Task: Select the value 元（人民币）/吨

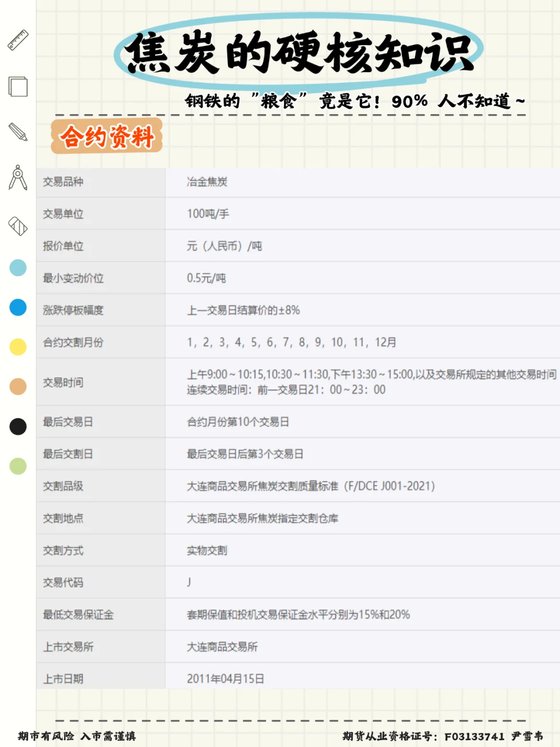Action: (x=225, y=246)
